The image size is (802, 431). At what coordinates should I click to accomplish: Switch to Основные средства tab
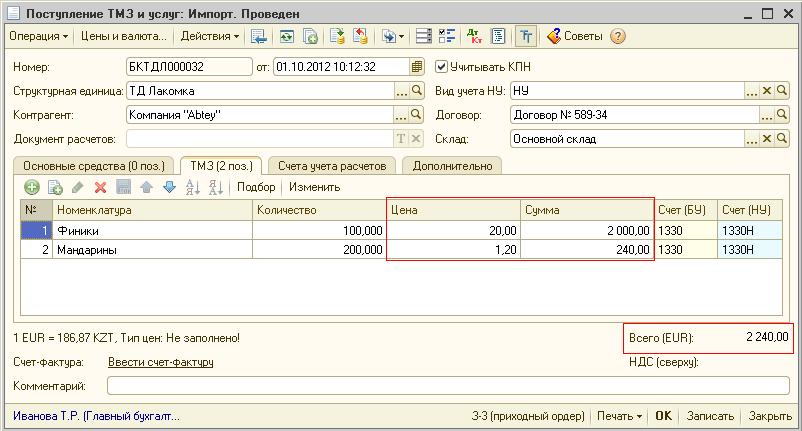tap(94, 166)
